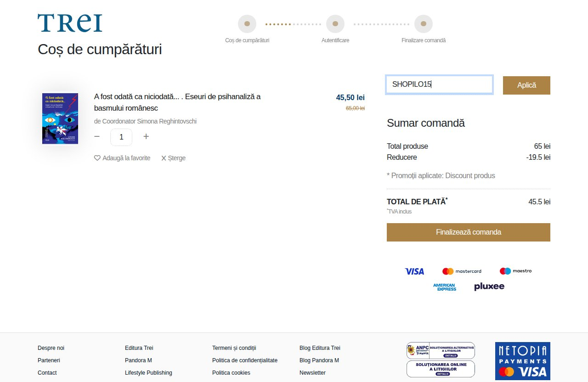The image size is (588, 382).
Task: Click Adaugă la favorite link
Action: (126, 158)
